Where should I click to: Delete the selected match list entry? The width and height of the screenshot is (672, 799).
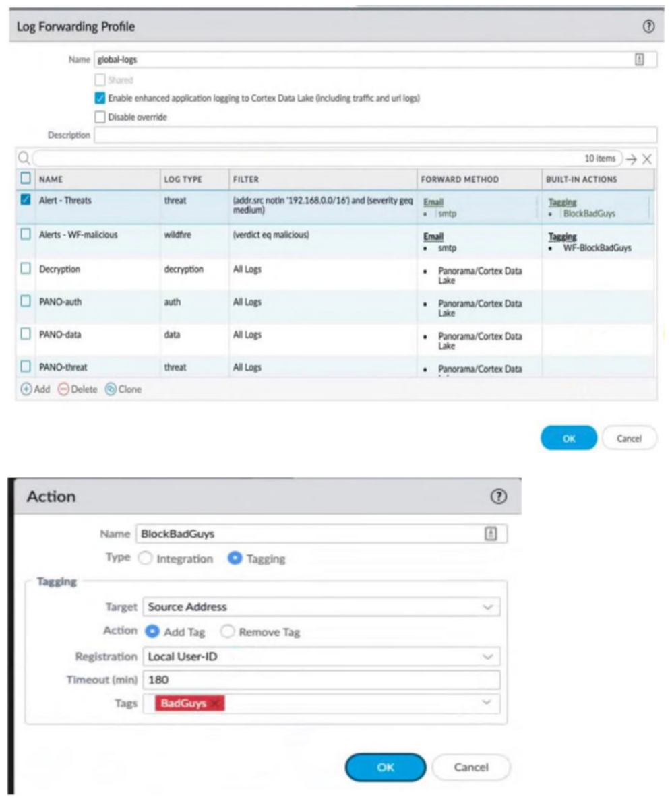(x=77, y=389)
